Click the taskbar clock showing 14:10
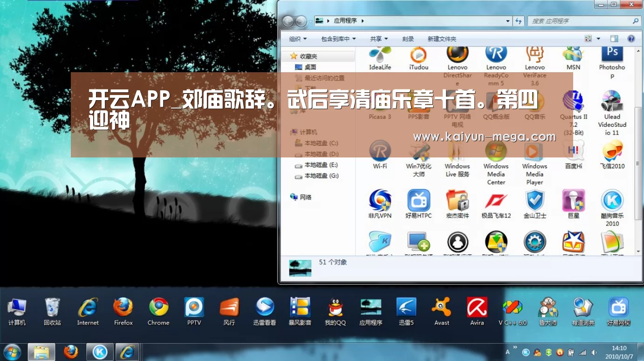 pos(619,352)
